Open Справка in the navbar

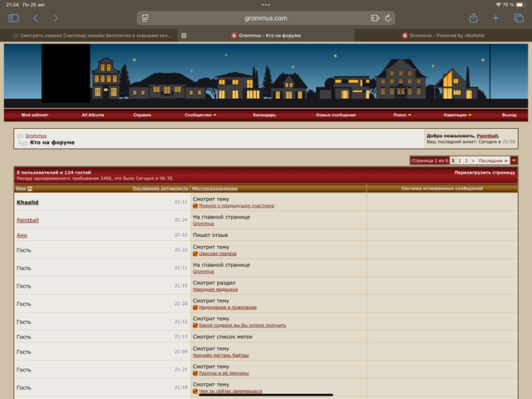coord(142,115)
